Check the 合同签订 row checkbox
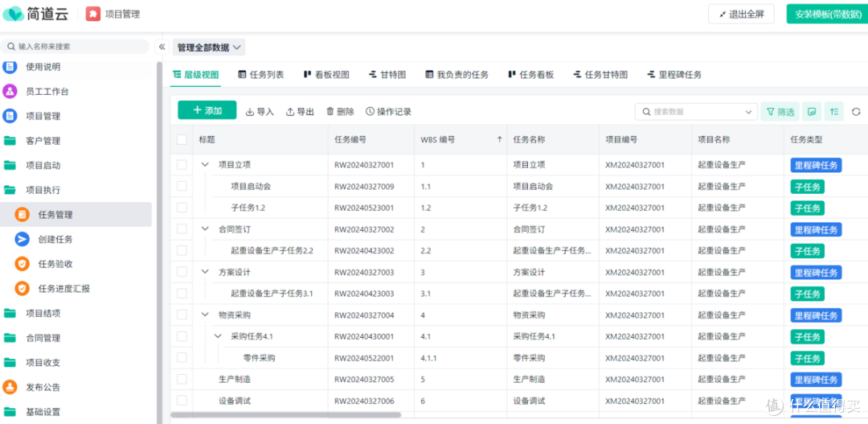868x424 pixels. click(x=182, y=229)
